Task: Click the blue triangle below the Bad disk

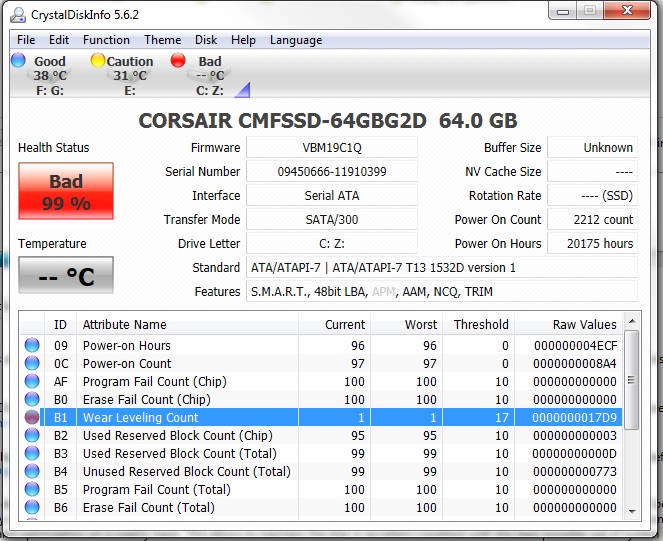Action: pos(243,91)
